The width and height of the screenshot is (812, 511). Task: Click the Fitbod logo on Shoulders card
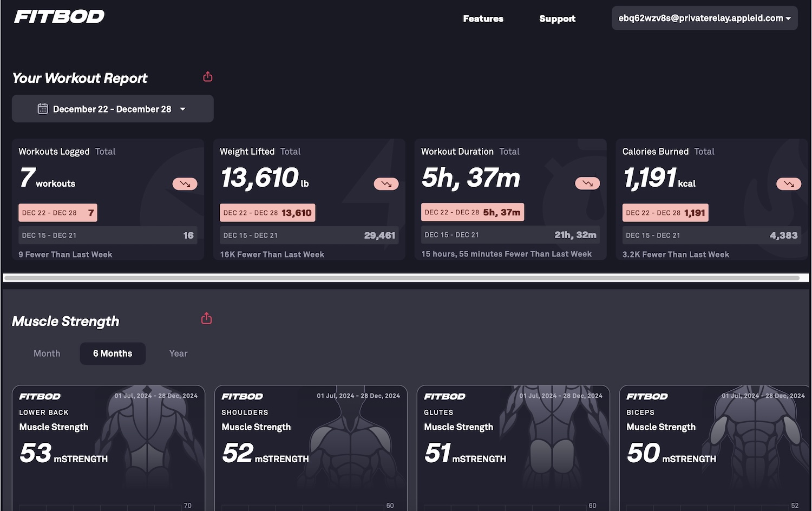(x=243, y=397)
